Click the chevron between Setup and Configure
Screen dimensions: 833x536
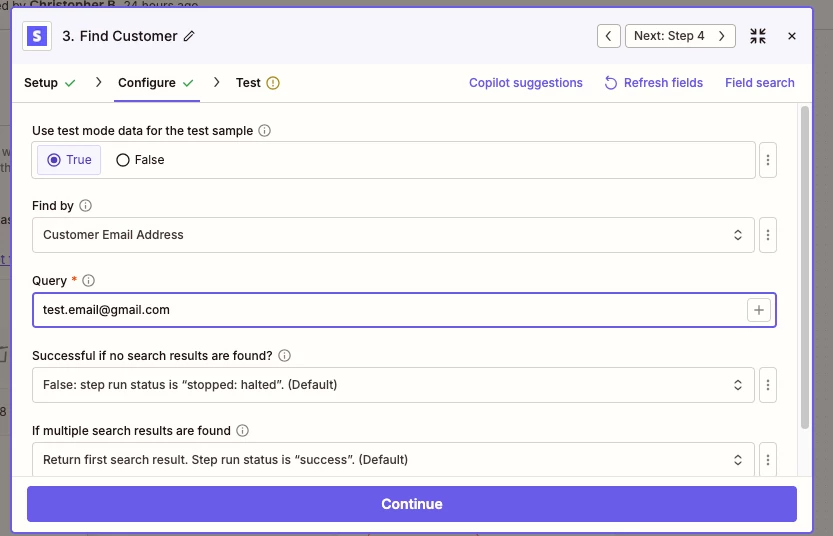pos(98,82)
